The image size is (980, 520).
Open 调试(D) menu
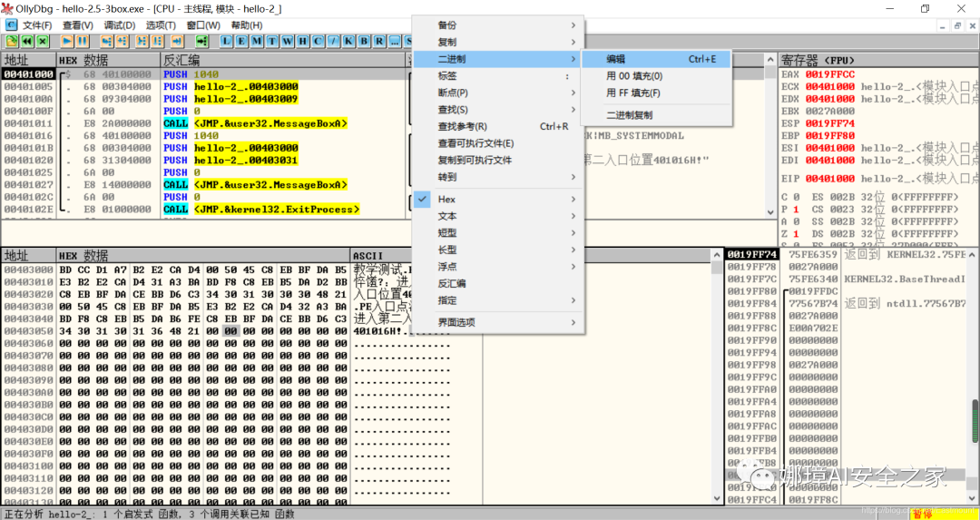(x=120, y=25)
